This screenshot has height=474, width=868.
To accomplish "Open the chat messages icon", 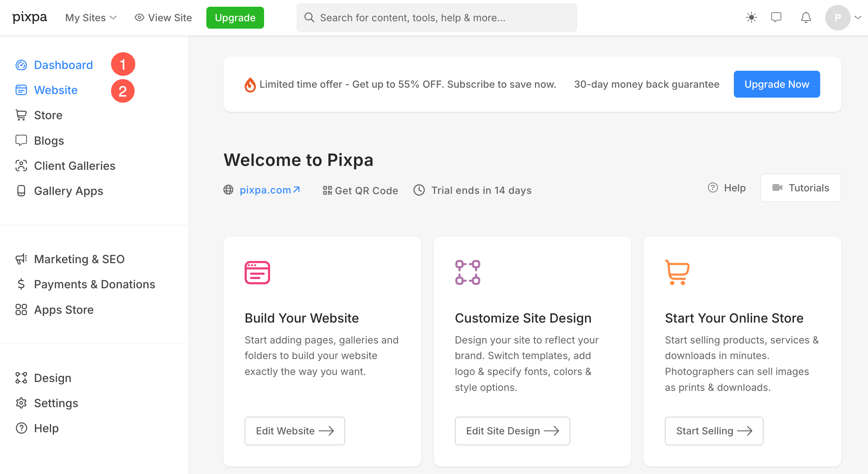I will point(776,17).
